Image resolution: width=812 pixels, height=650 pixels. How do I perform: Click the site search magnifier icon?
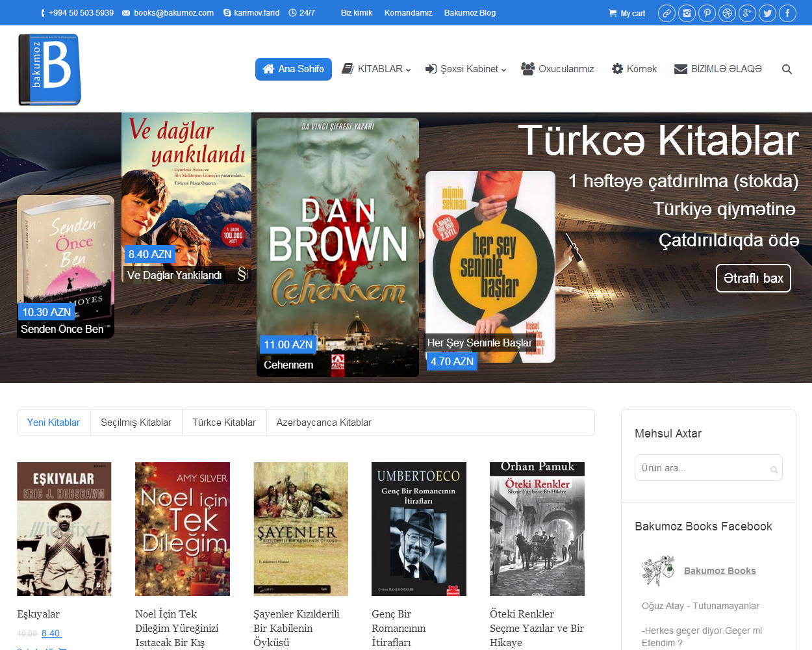(x=787, y=70)
